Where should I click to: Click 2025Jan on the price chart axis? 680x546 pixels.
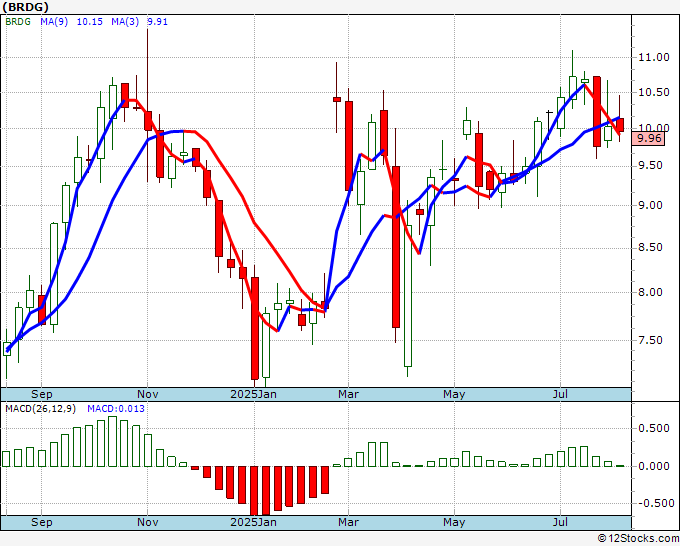(253, 394)
